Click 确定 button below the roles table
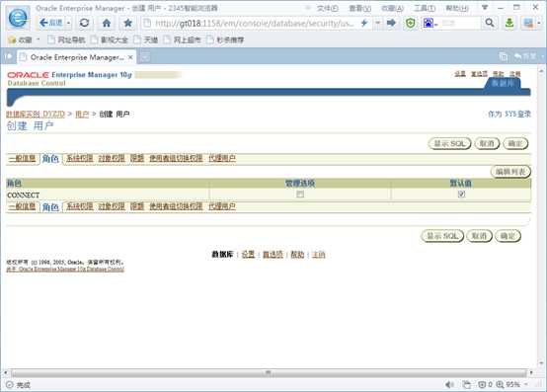The height and width of the screenshot is (392, 547). (x=508, y=236)
